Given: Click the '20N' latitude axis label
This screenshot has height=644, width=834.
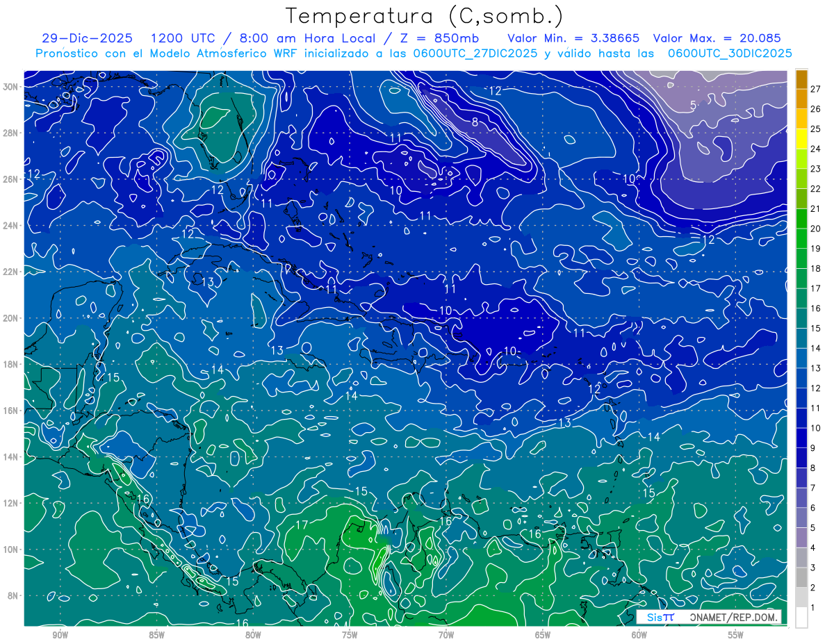Looking at the screenshot, I should pyautogui.click(x=10, y=318).
